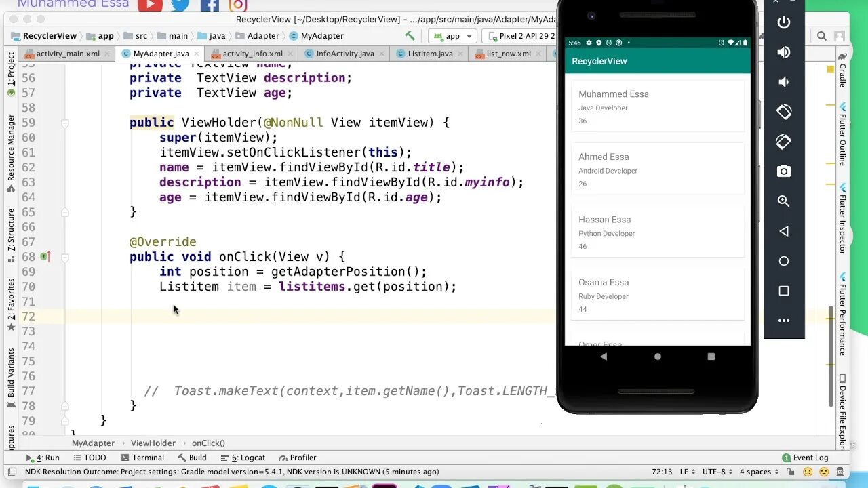Screen dimensions: 868x488
Task: Rotate the emulator left
Action: [x=784, y=112]
